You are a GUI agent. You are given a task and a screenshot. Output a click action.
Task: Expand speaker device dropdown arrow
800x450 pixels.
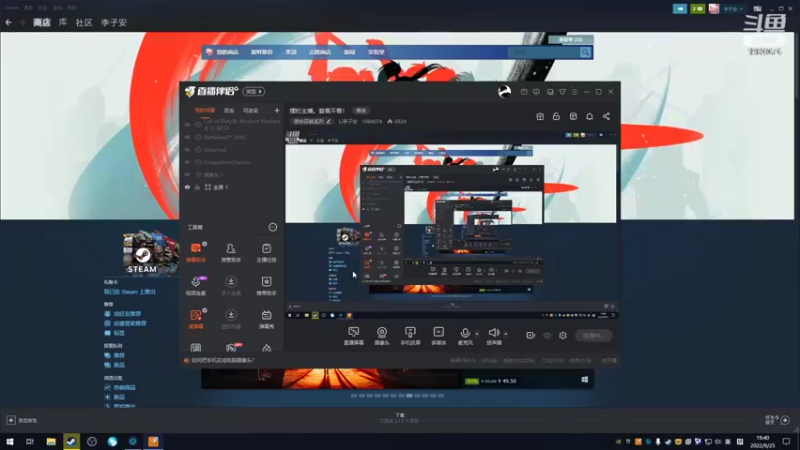(x=506, y=334)
